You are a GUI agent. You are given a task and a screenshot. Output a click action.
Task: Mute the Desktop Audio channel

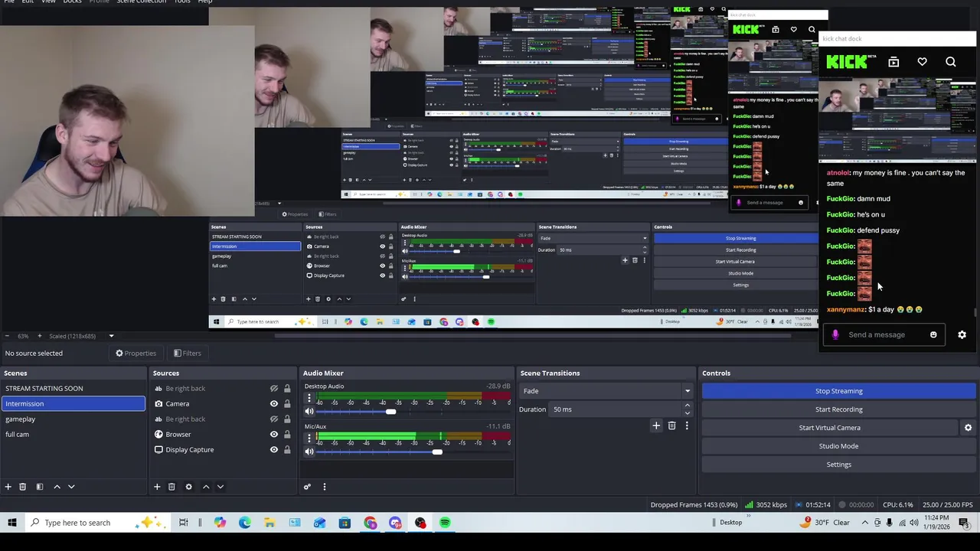[309, 412]
